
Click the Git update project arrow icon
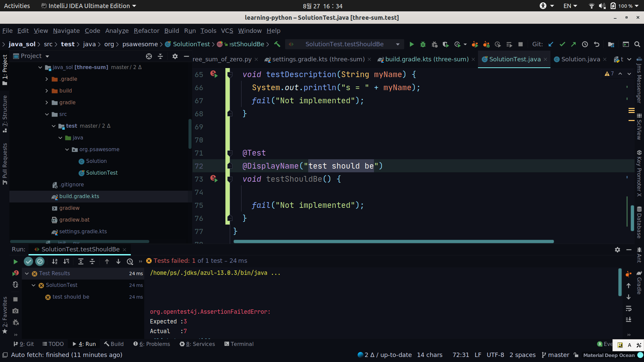point(551,44)
